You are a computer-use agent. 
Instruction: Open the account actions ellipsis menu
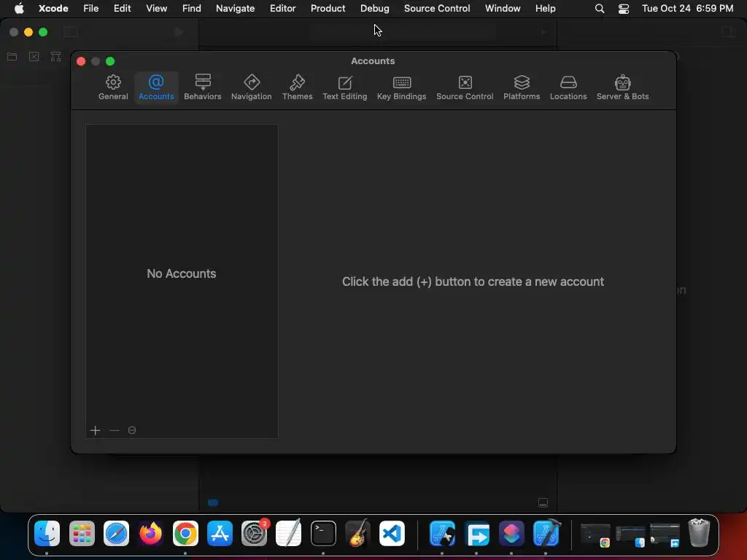coord(132,430)
